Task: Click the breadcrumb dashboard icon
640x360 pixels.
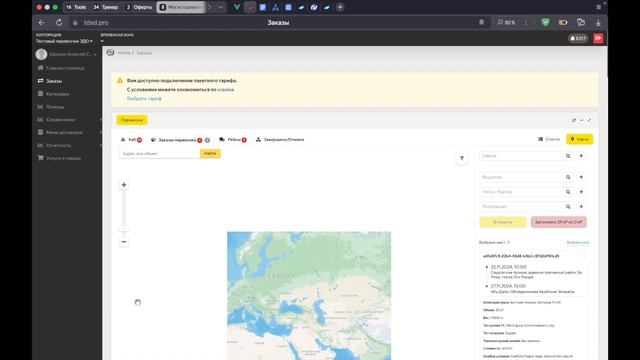Action: [110, 53]
